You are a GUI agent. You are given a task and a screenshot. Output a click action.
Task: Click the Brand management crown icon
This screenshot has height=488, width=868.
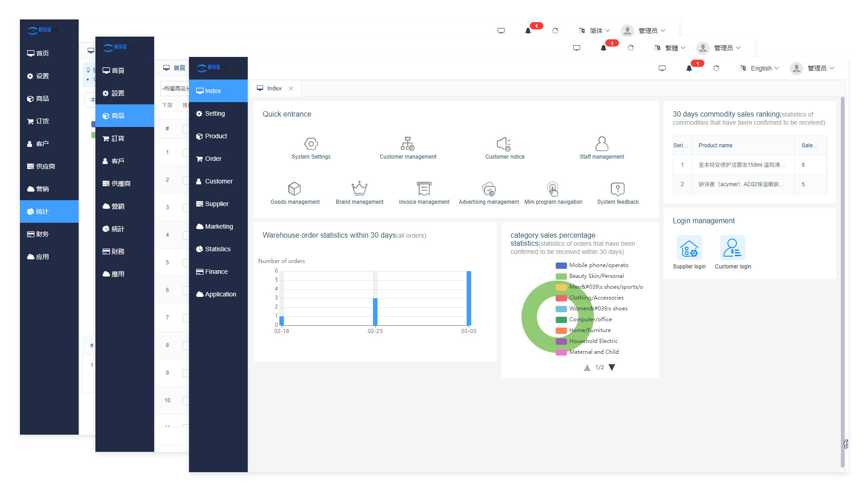pyautogui.click(x=359, y=189)
